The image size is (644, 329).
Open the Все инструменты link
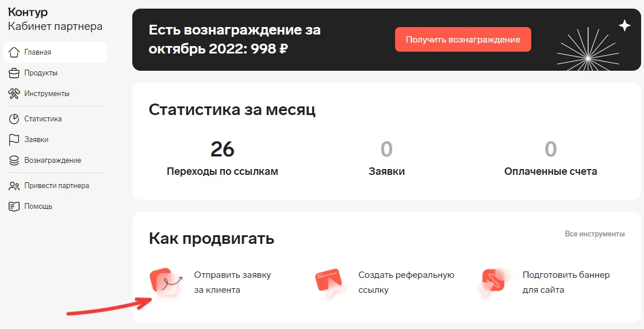[595, 234]
